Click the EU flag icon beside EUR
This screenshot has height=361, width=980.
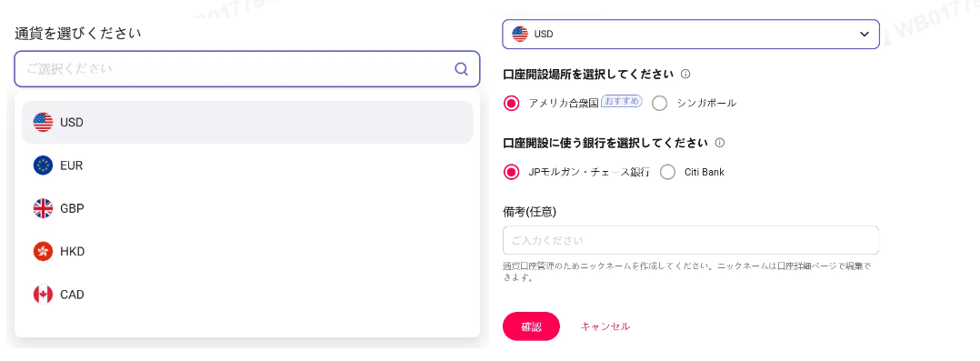pyautogui.click(x=43, y=165)
